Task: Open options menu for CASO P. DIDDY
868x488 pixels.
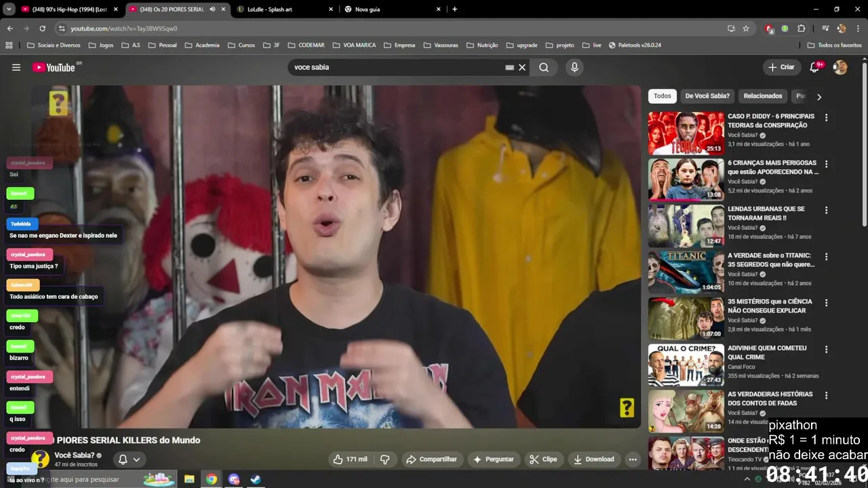Action: pos(826,117)
